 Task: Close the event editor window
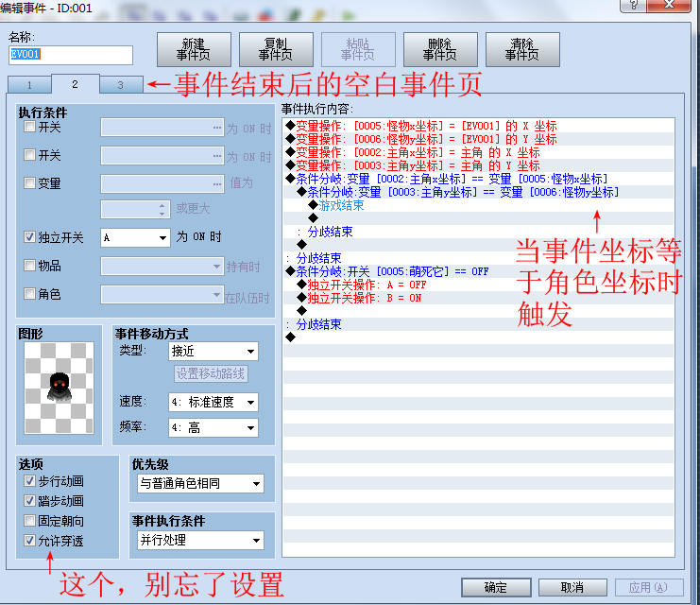point(668,6)
